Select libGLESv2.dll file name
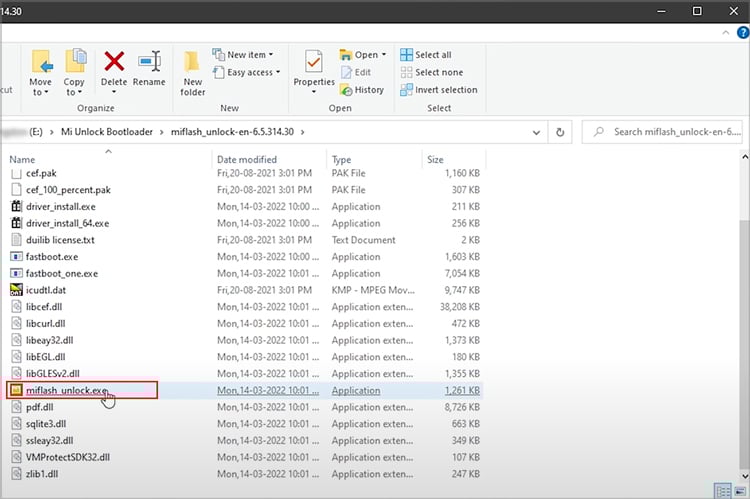The height and width of the screenshot is (499, 750). coord(53,374)
